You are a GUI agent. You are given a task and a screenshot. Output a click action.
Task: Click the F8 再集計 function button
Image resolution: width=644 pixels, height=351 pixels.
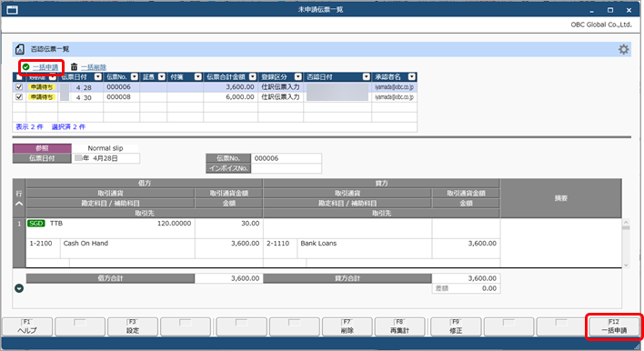(x=400, y=326)
